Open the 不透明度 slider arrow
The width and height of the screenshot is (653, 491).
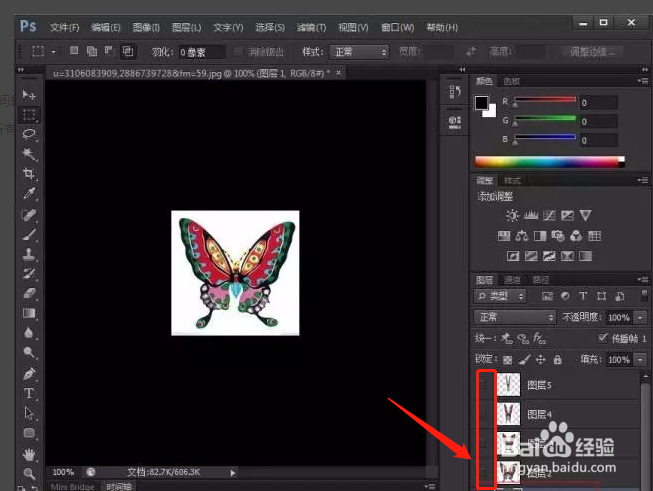[x=640, y=318]
